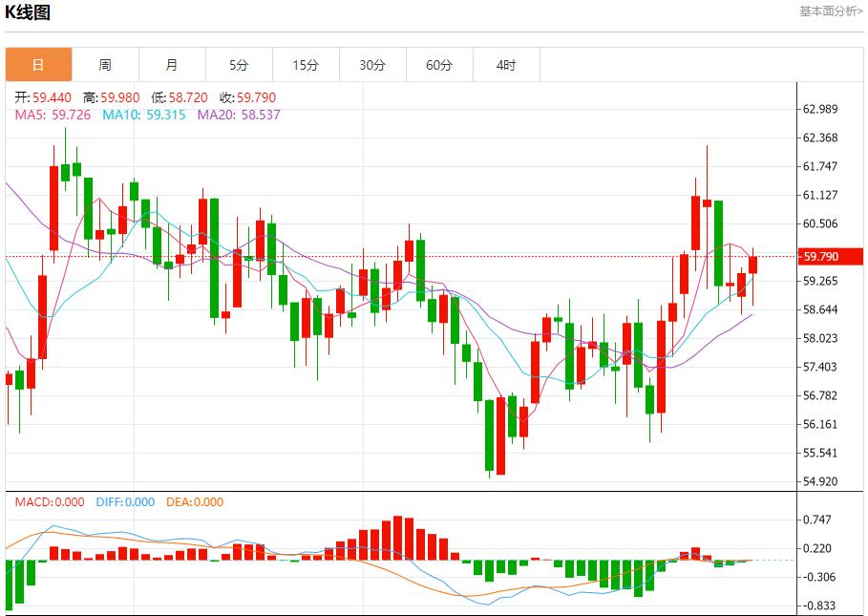Click the MA5 indicator label
The width and height of the screenshot is (868, 616).
pyautogui.click(x=53, y=115)
